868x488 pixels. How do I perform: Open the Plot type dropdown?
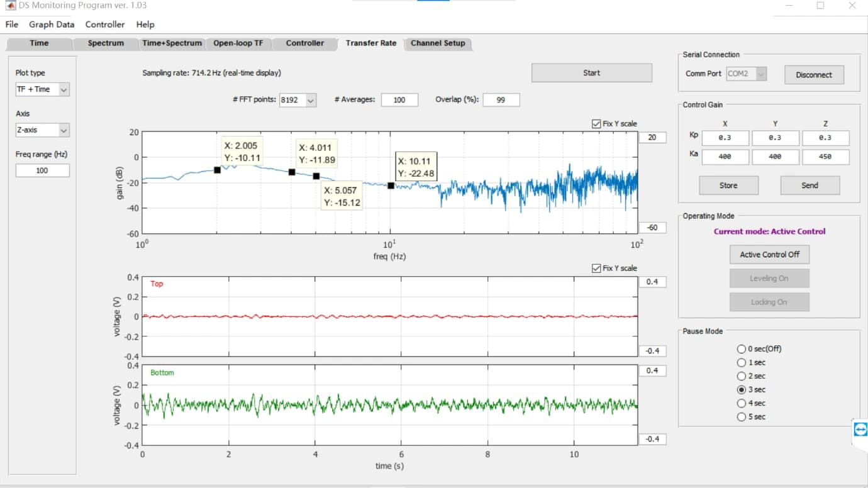click(42, 90)
